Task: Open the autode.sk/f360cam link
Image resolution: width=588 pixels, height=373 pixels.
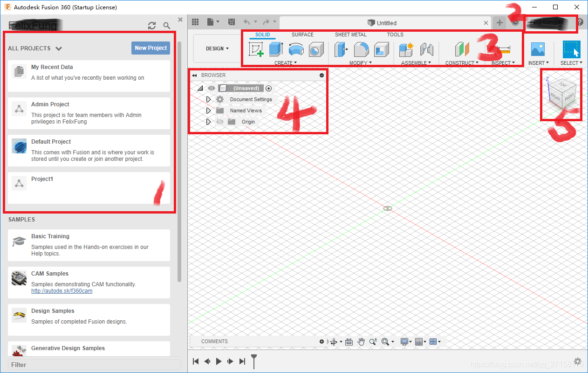Action: [62, 291]
